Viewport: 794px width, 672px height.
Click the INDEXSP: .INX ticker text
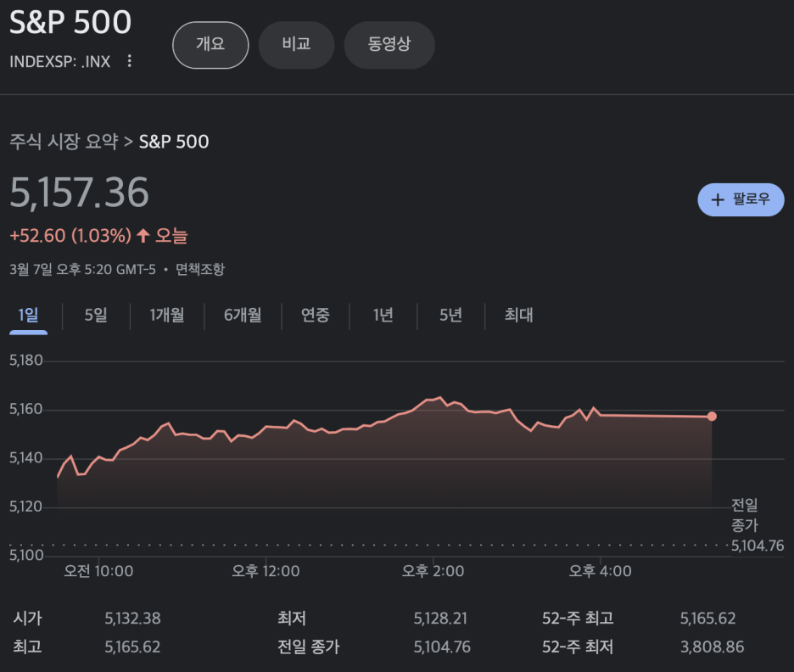tap(59, 61)
